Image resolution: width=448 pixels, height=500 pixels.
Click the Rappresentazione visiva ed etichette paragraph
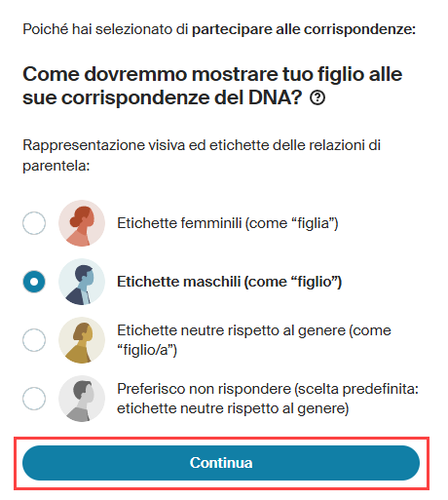[202, 156]
